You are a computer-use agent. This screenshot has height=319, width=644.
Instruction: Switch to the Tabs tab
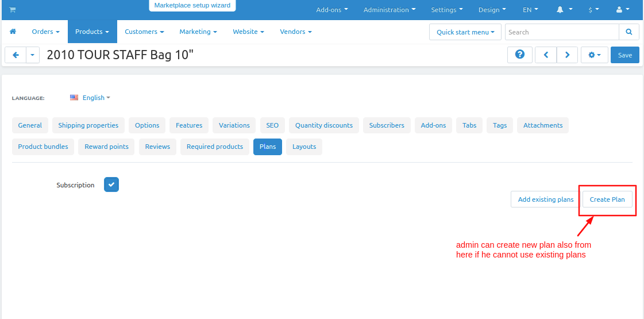click(469, 125)
